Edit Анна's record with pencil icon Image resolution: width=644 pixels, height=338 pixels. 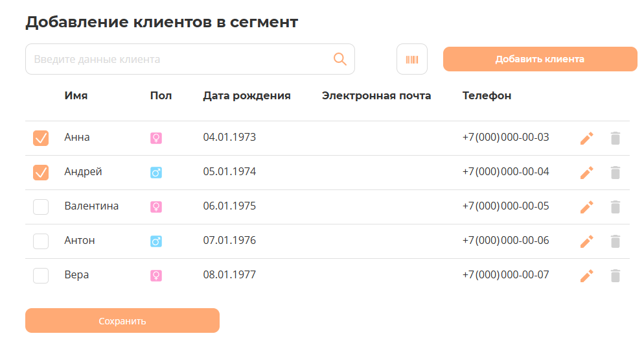pos(586,138)
